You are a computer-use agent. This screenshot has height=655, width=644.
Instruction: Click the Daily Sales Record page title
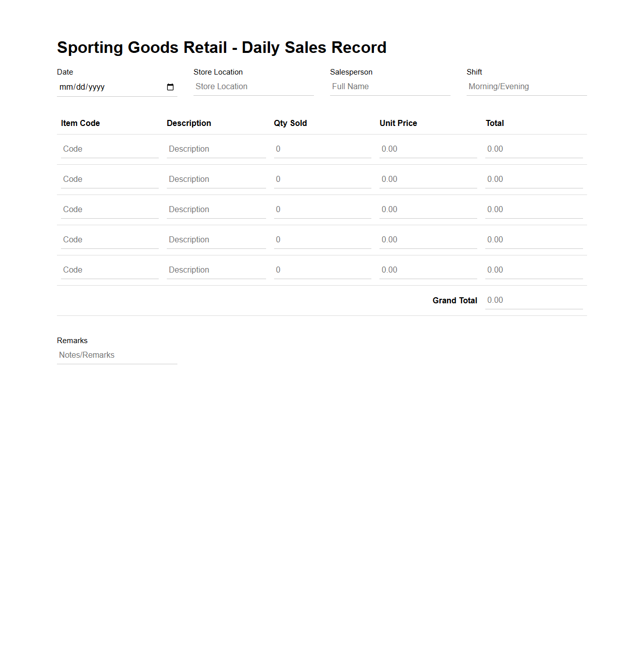[221, 47]
